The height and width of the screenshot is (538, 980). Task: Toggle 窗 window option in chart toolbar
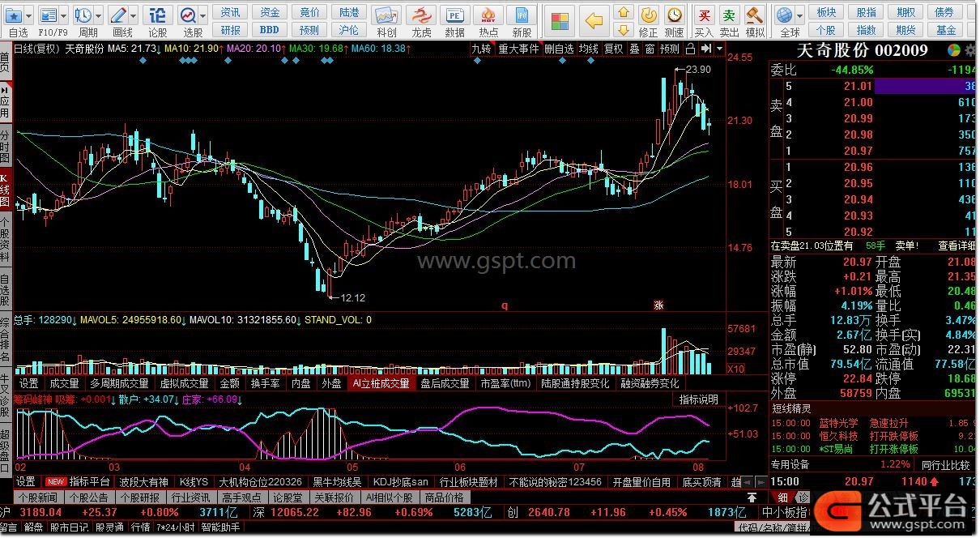(649, 49)
